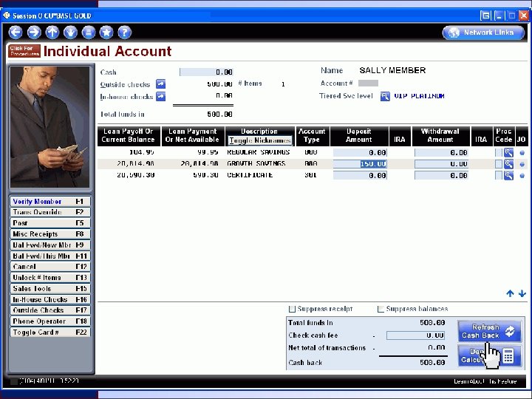The width and height of the screenshot is (532, 399).
Task: Select Phone Operator F18
Action: click(50, 321)
